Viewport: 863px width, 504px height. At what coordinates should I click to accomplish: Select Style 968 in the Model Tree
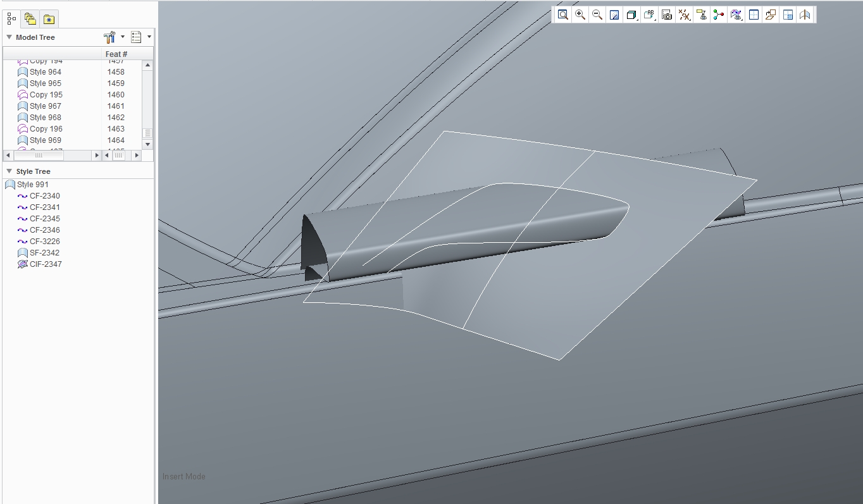coord(46,118)
